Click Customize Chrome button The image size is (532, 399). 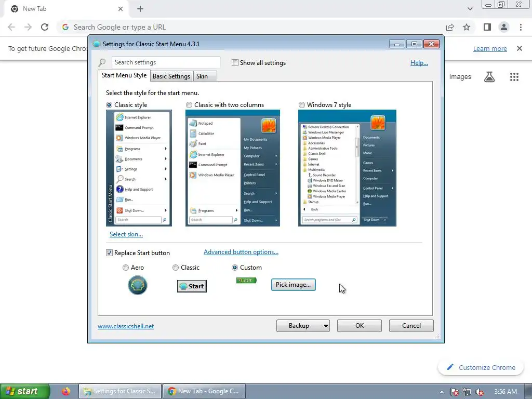481,367
